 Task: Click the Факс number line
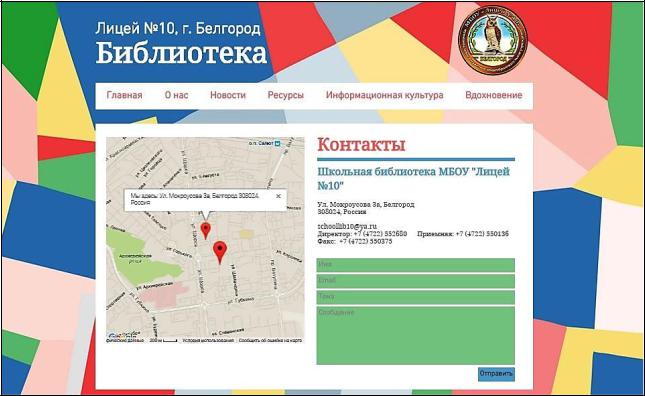[x=355, y=241]
